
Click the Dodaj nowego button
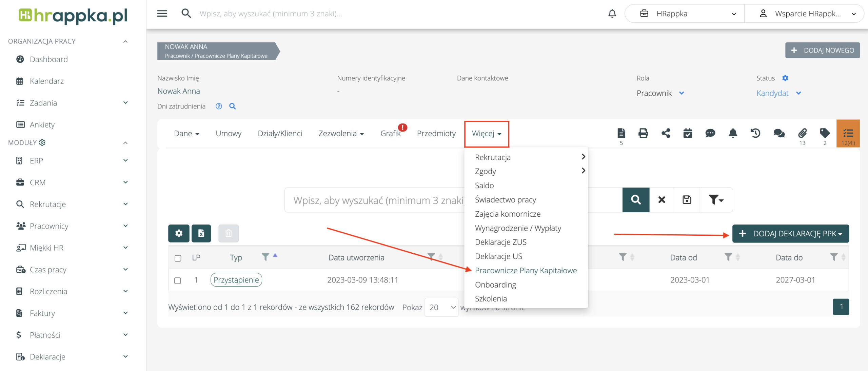coord(822,51)
